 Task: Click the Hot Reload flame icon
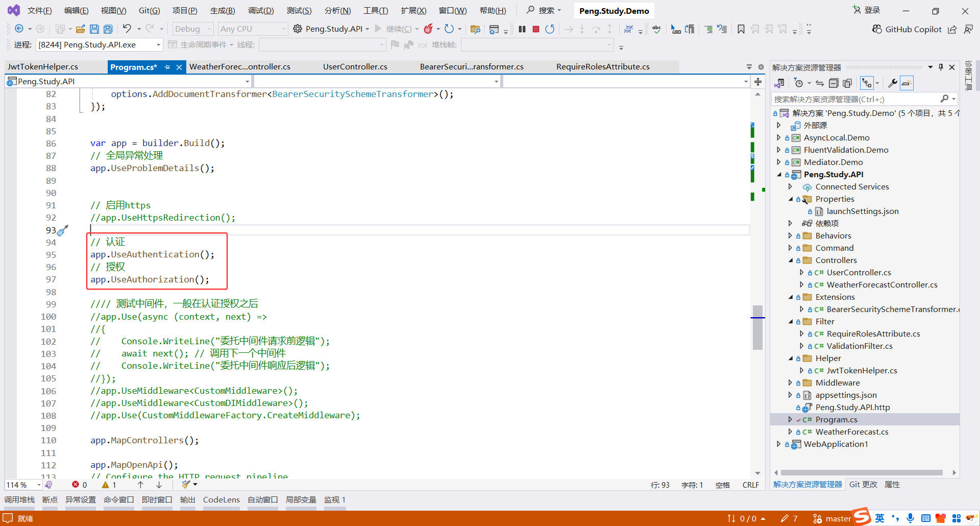(x=428, y=29)
